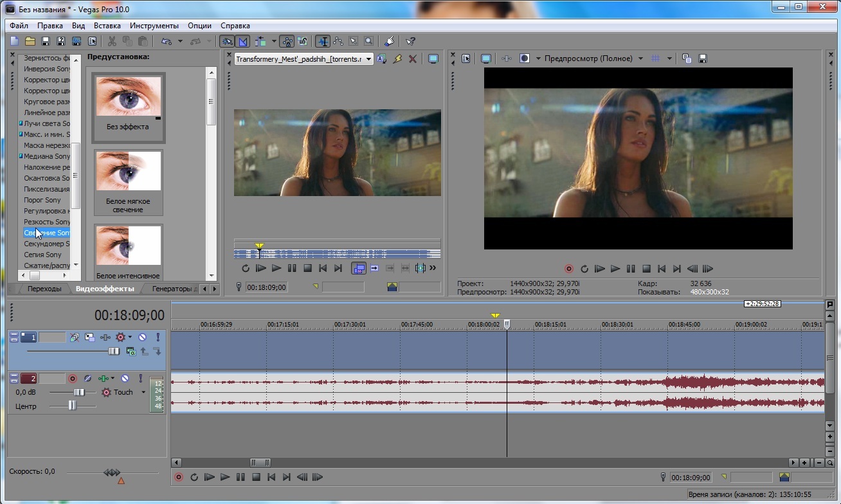This screenshot has height=504, width=841.
Task: Choose the Белое мягкое свечение preset thumbnail
Action: pyautogui.click(x=128, y=172)
